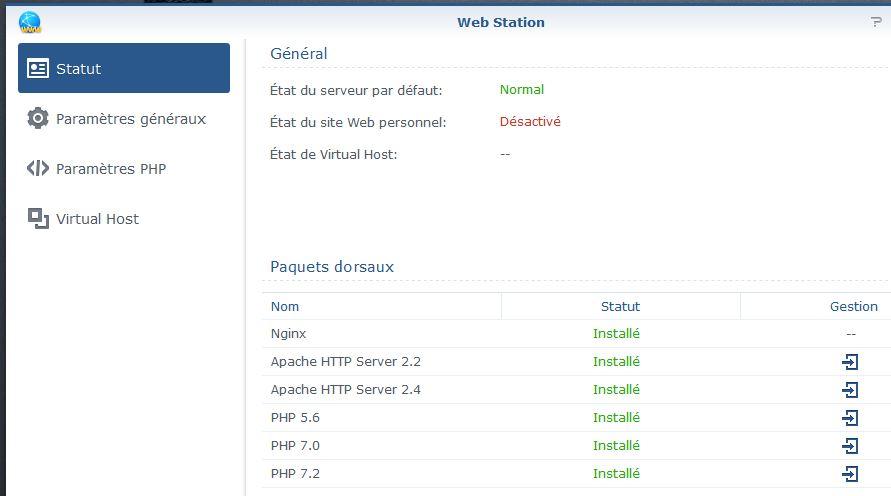Open management icon for PHP 7.0
Image resolution: width=891 pixels, height=496 pixels.
tap(850, 446)
